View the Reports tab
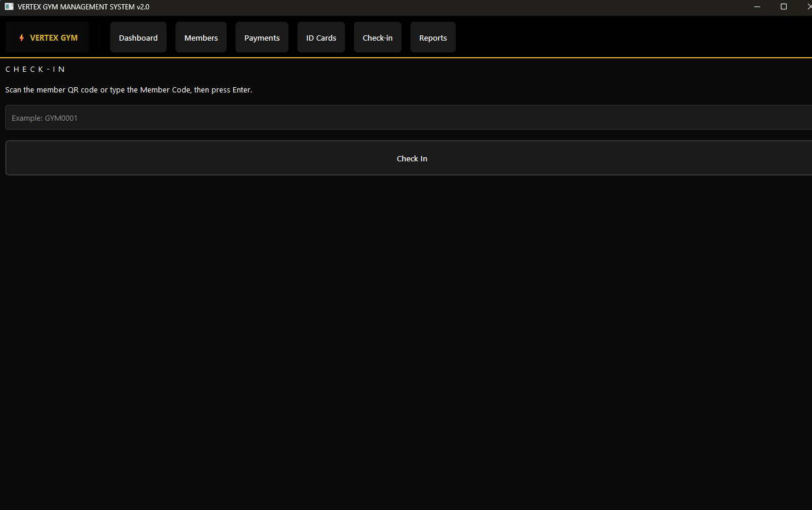The image size is (812, 510). tap(433, 38)
